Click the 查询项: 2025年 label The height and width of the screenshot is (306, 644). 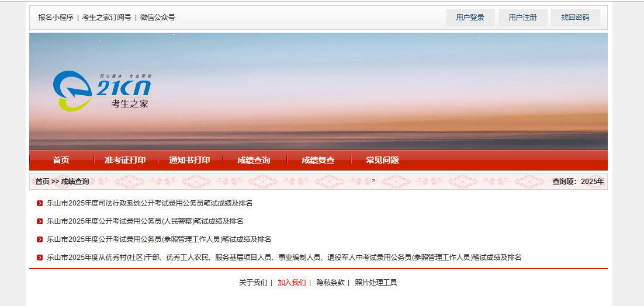(579, 181)
